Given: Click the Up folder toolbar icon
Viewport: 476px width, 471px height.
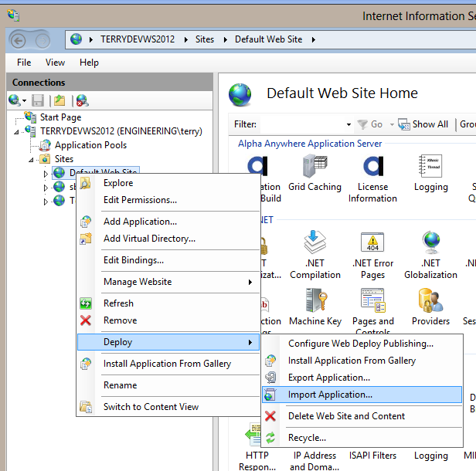Looking at the screenshot, I should [59, 100].
